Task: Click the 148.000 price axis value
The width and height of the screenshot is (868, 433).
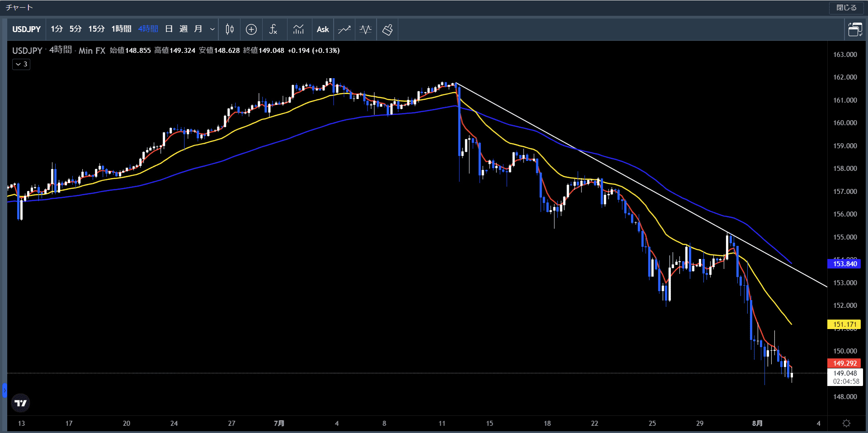Action: click(845, 397)
